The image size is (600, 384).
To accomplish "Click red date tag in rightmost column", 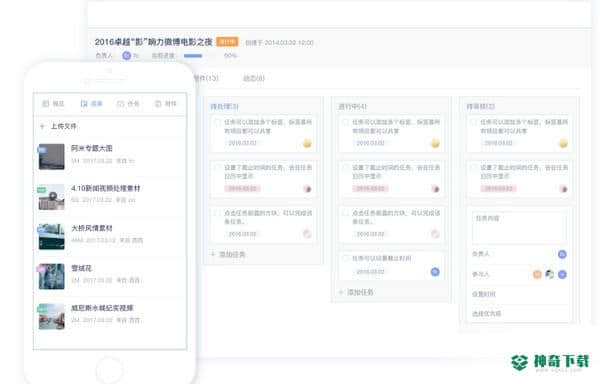I will pos(499,189).
